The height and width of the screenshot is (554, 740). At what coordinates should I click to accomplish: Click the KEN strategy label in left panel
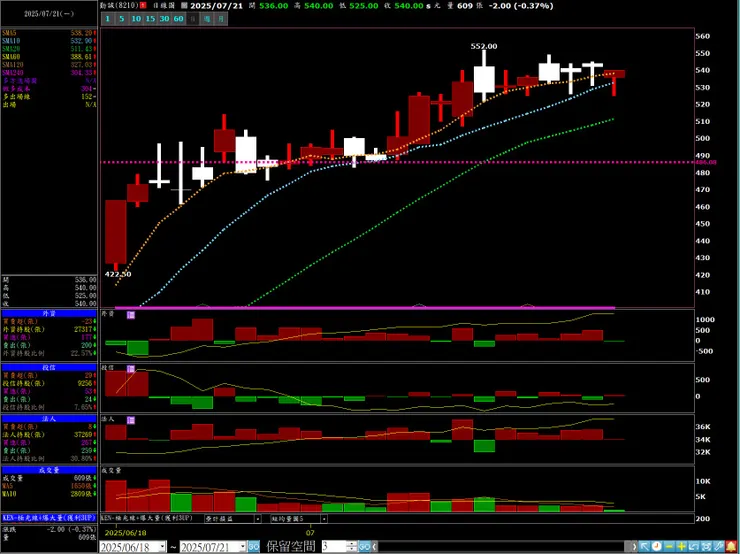coord(49,518)
